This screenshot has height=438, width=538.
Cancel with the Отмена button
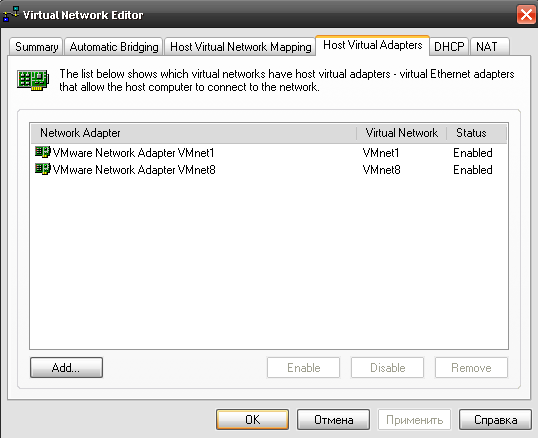(334, 419)
